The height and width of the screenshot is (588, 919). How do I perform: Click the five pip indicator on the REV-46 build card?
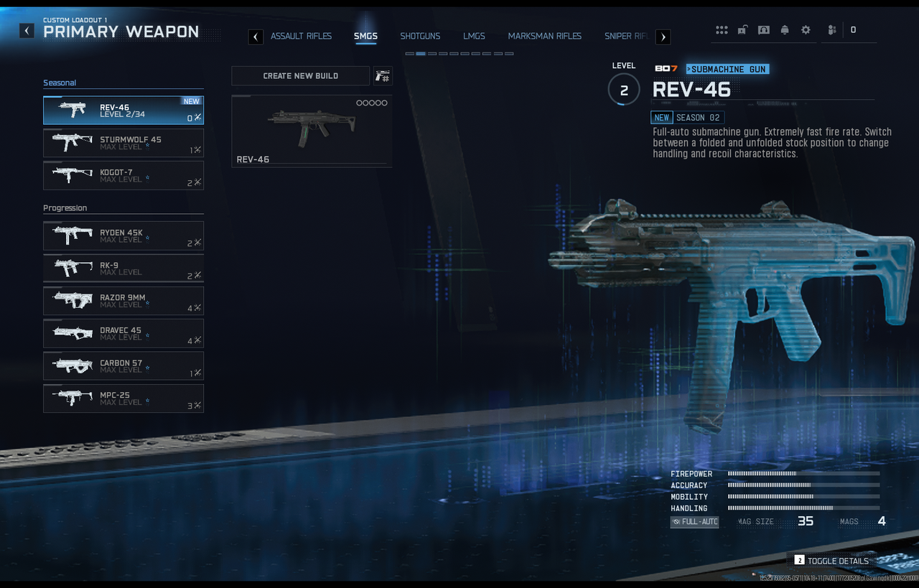(372, 103)
